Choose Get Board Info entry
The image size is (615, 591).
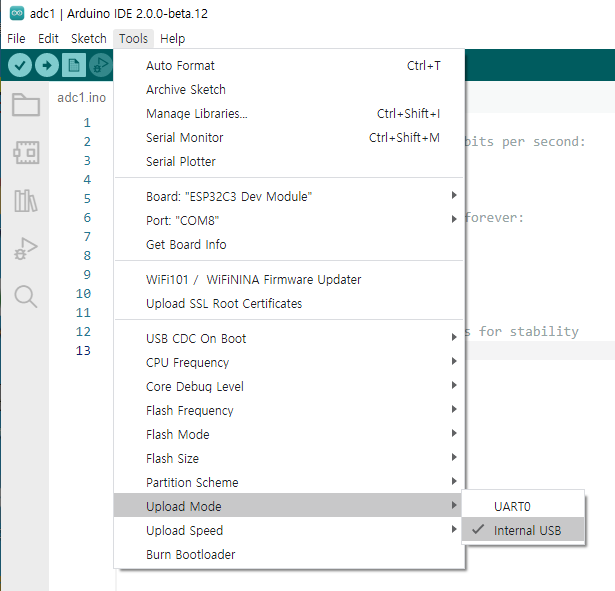[x=289, y=244]
